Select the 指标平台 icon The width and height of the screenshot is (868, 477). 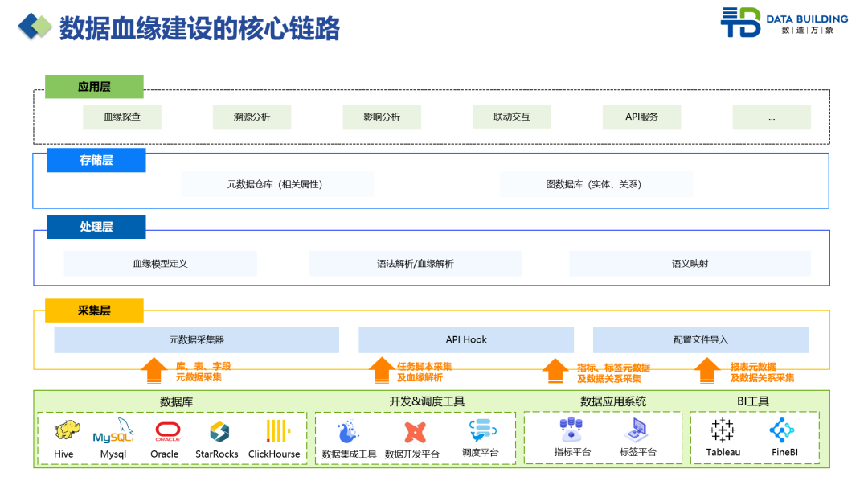pyautogui.click(x=571, y=430)
